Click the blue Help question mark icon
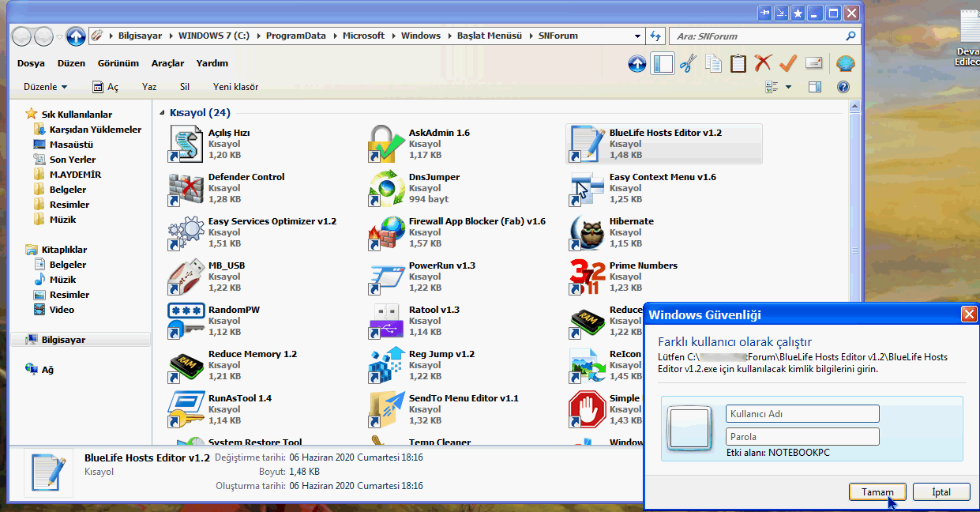980x512 pixels. (843, 87)
